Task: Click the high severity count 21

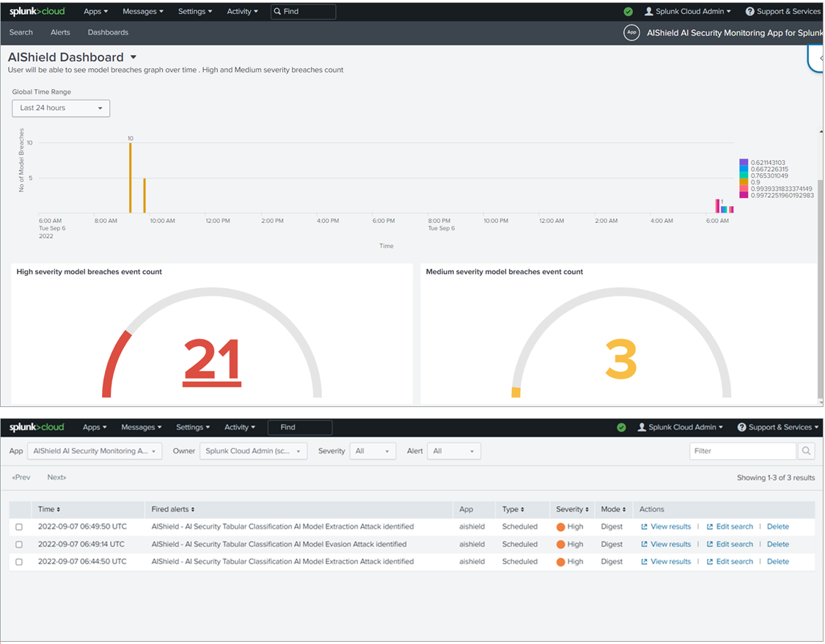Action: click(212, 361)
